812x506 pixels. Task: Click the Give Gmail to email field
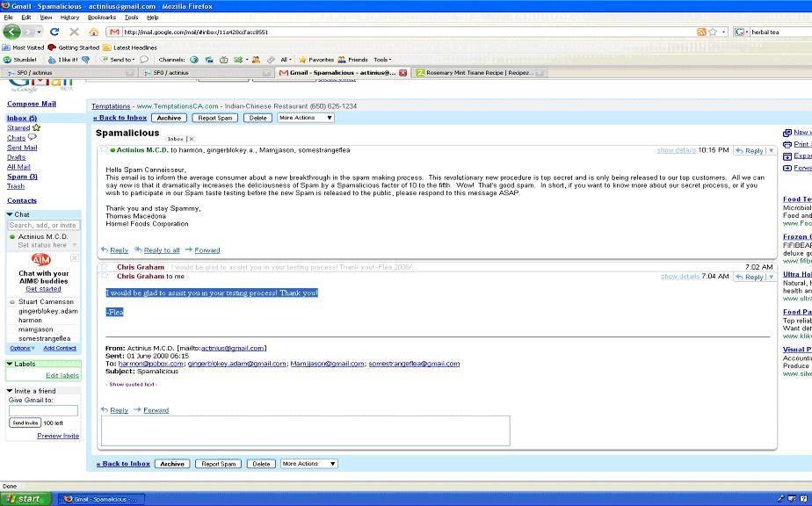(44, 411)
